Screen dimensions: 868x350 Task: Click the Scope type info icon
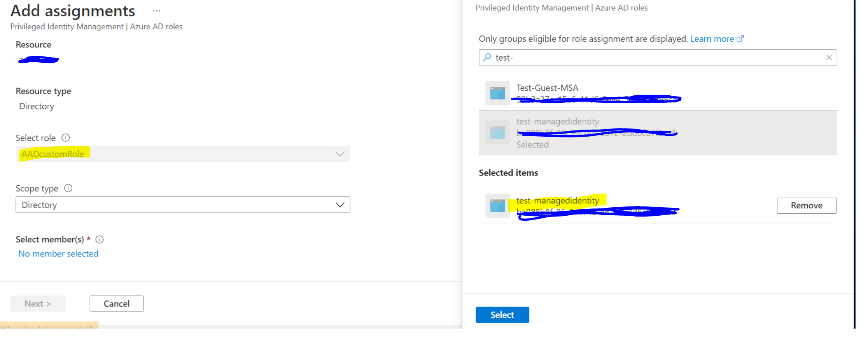68,188
